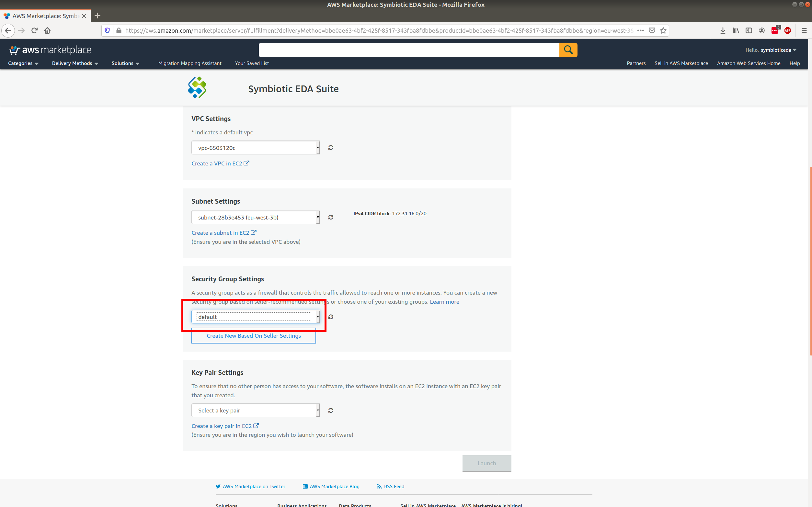Focus the marketplace search field
Image resolution: width=812 pixels, height=507 pixels.
409,50
